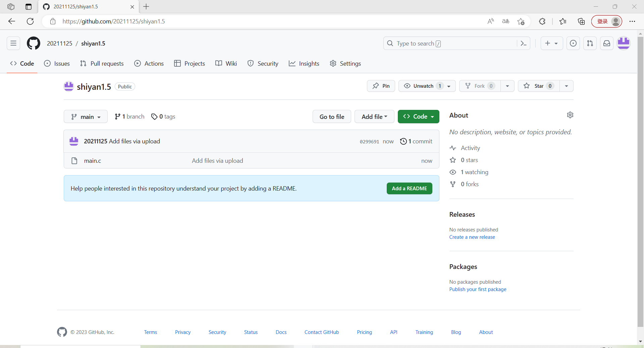Open the tab actions menu icon
644x348 pixels.
coord(29,7)
